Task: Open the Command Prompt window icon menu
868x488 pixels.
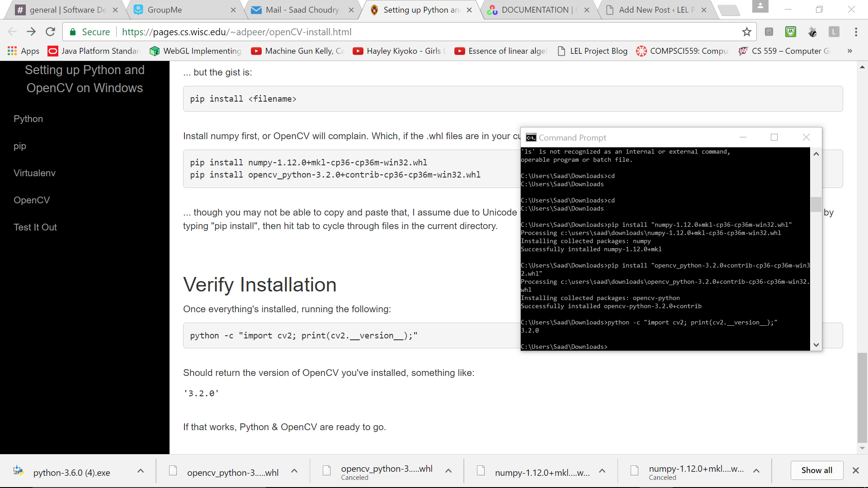Action: click(531, 137)
